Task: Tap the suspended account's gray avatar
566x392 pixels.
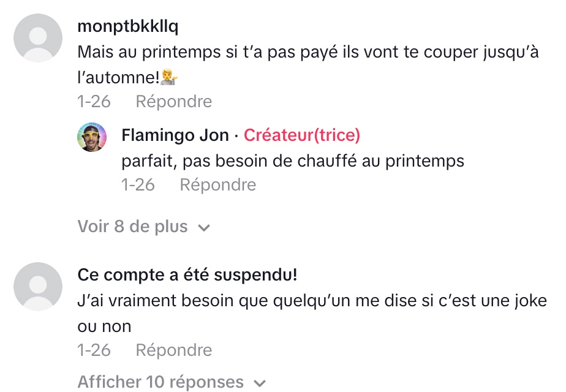Action: click(38, 287)
